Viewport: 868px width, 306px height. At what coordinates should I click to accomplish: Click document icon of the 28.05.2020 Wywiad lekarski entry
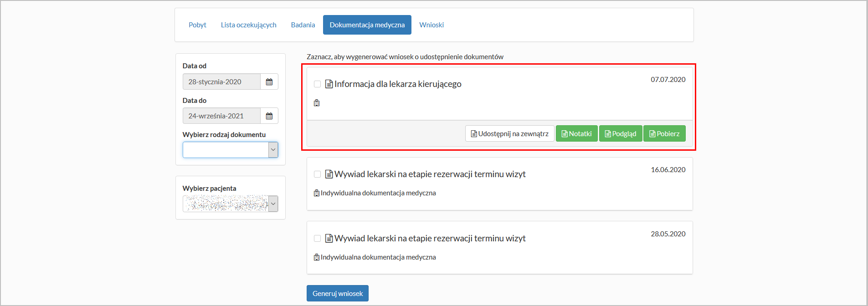pyautogui.click(x=329, y=238)
